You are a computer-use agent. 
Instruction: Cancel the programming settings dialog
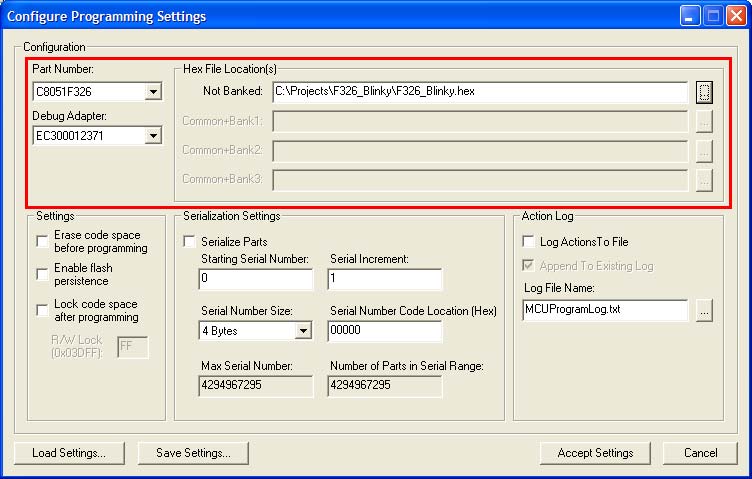[x=700, y=453]
